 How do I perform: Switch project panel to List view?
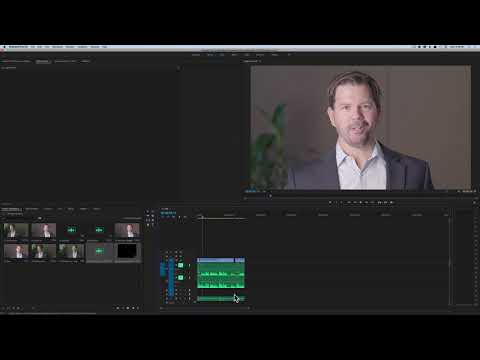tap(9, 308)
